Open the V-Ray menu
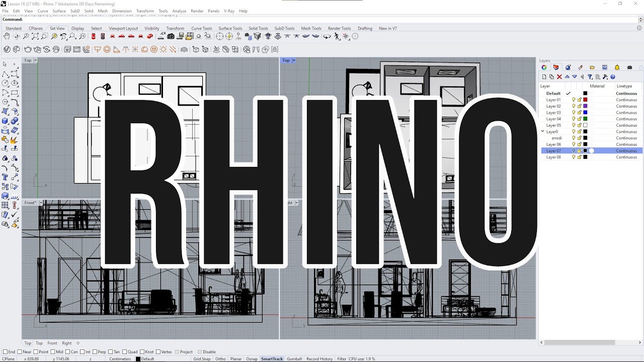 pyautogui.click(x=229, y=11)
